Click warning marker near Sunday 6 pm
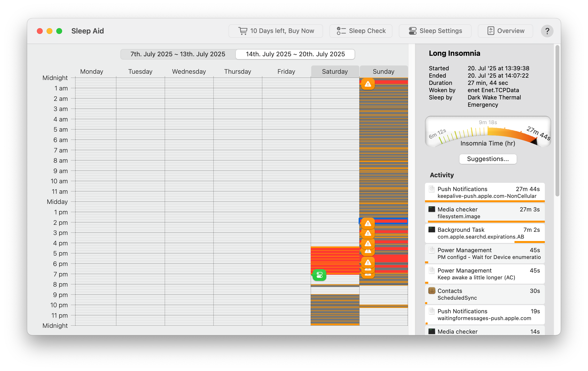 point(368,262)
